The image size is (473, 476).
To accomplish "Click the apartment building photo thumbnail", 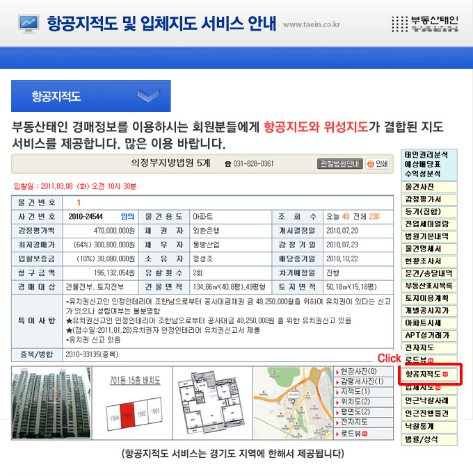I will (x=50, y=403).
